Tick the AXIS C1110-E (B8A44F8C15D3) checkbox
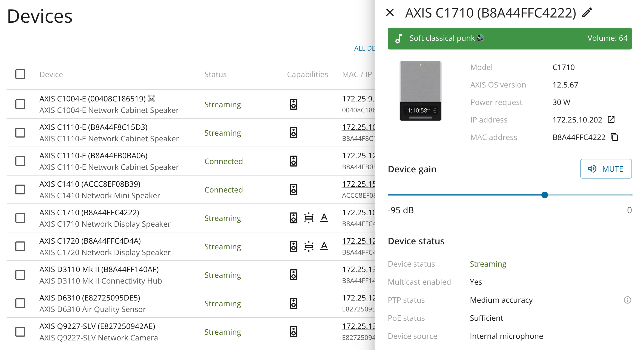This screenshot has width=644, height=350. pos(20,133)
